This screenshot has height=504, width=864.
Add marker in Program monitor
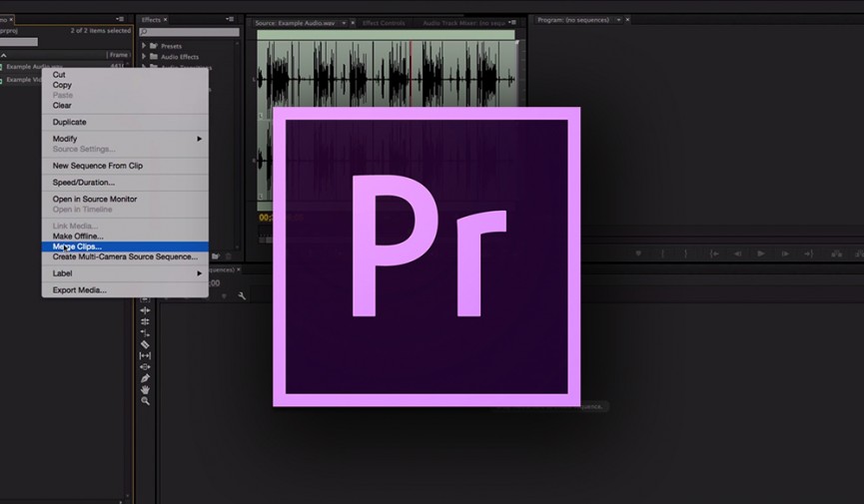(638, 253)
